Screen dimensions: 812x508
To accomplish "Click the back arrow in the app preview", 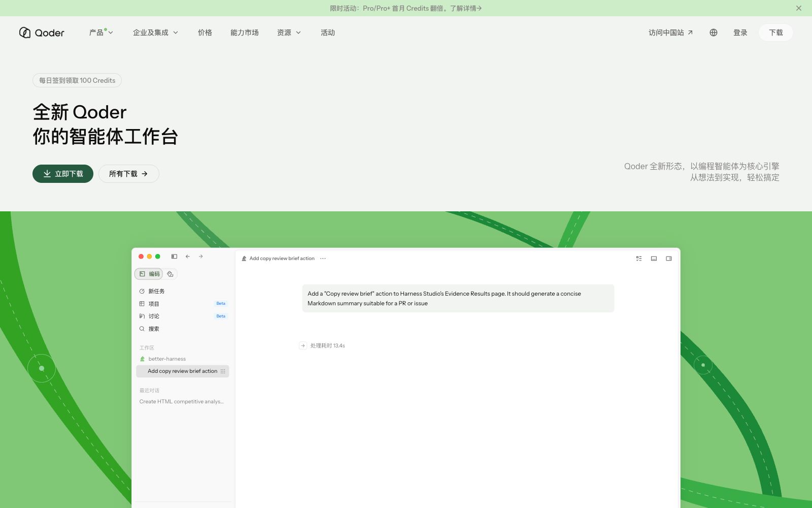I will tap(188, 257).
